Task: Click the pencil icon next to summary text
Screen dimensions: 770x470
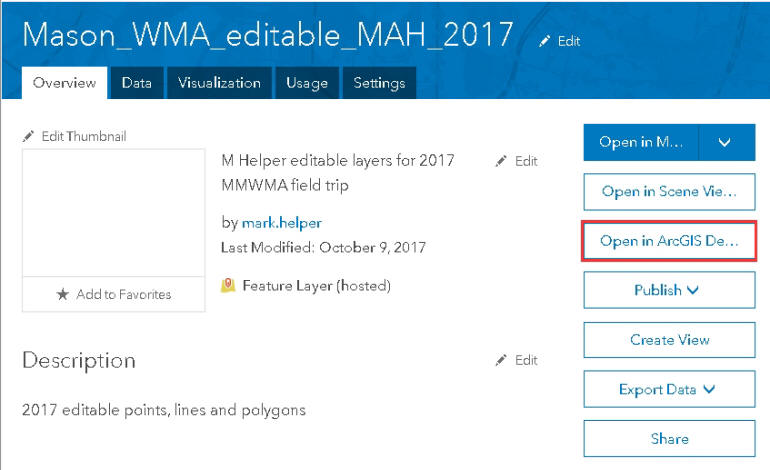Action: pyautogui.click(x=501, y=161)
